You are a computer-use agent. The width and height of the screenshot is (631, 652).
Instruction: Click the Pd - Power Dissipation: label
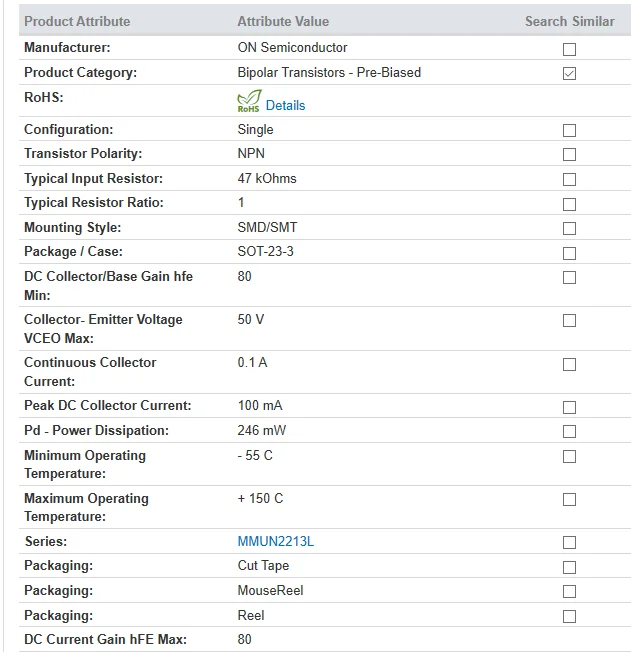[97, 430]
